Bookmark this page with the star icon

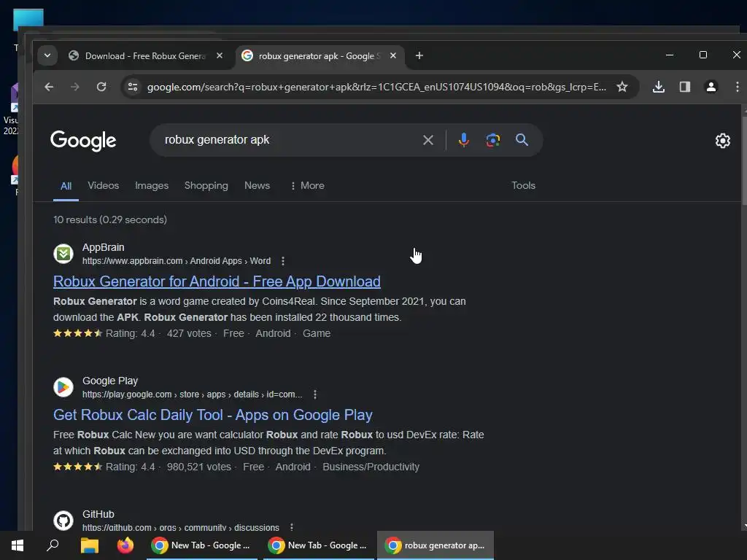(622, 87)
